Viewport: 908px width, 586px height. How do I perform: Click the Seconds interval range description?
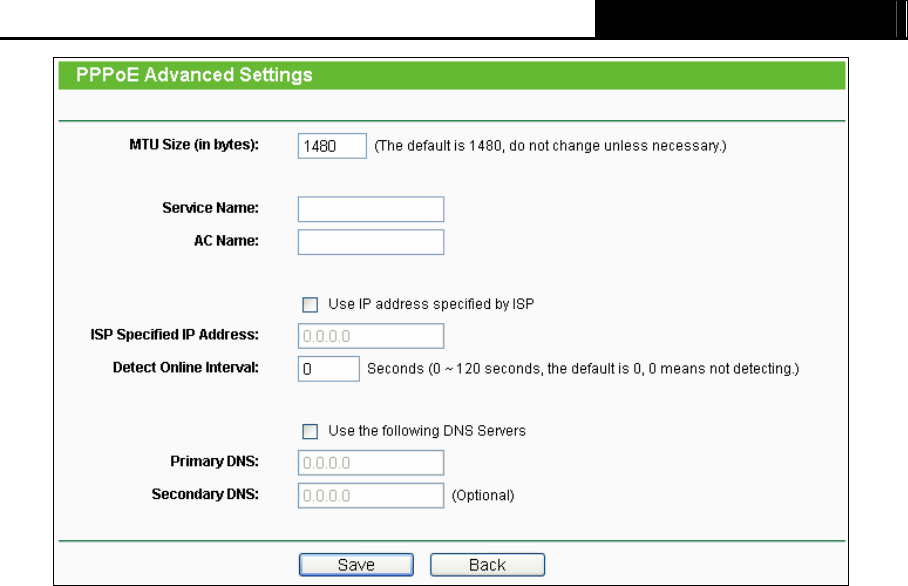click(x=583, y=369)
